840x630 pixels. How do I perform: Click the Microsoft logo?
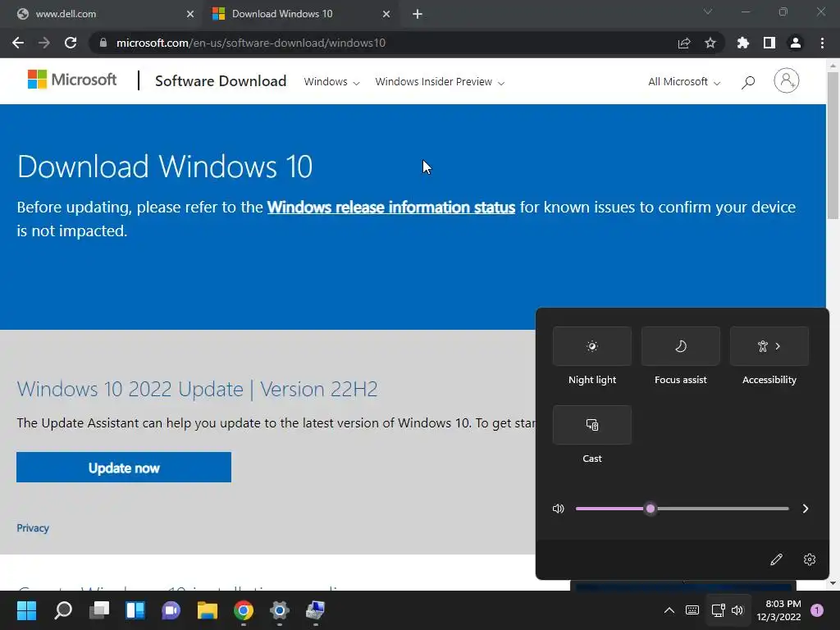click(72, 80)
